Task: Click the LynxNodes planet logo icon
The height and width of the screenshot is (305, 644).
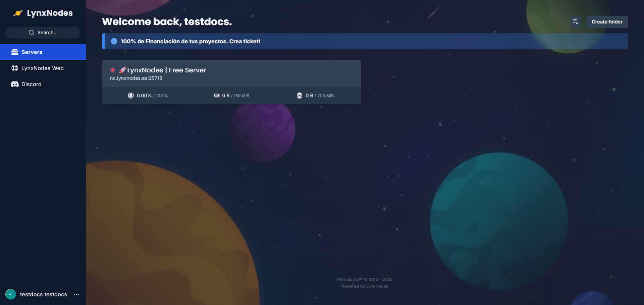Action: coord(18,13)
